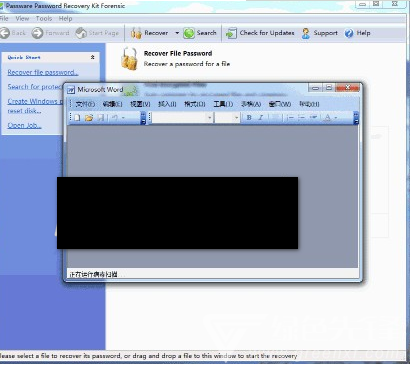Toggle Bold formatting in Word toolbar

(249, 117)
